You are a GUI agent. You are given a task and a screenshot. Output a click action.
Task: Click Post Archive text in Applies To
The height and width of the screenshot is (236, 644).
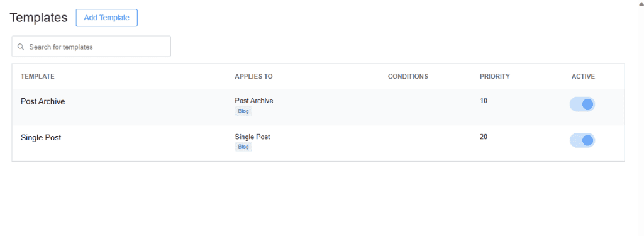[x=254, y=101]
